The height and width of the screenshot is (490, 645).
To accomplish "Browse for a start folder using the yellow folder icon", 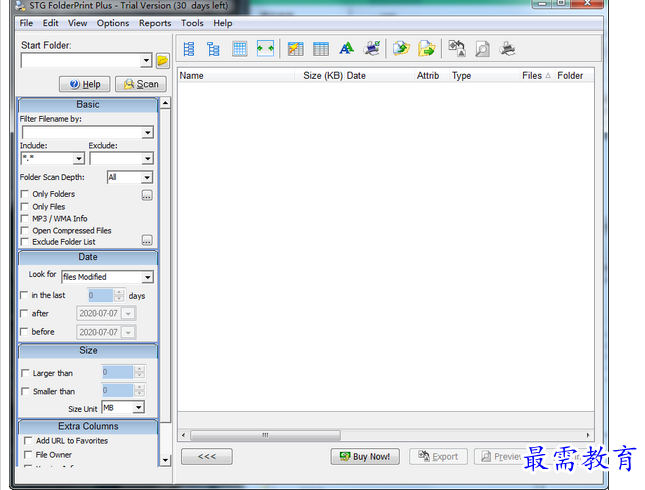I will (162, 61).
